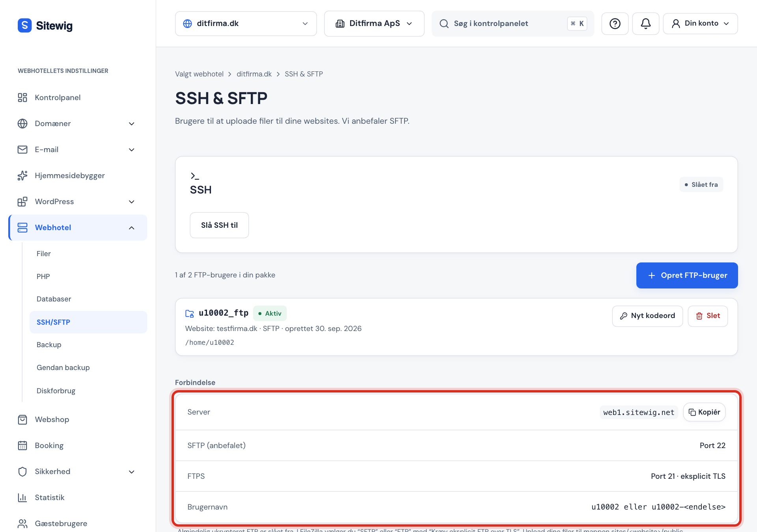Go to Databaser in sidebar
This screenshot has height=532, width=757.
88,299
